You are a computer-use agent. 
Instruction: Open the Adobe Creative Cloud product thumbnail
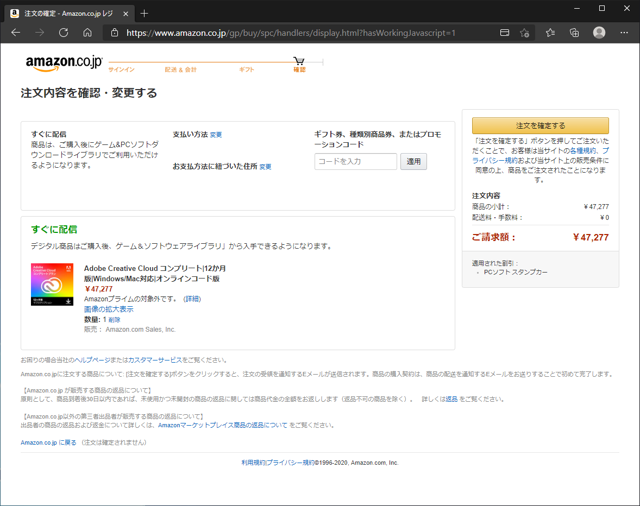coord(52,284)
